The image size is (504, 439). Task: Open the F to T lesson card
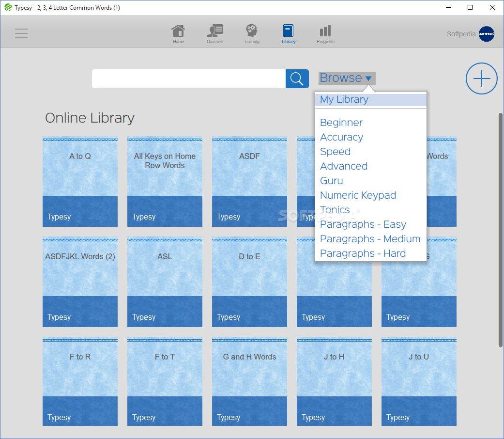point(165,382)
